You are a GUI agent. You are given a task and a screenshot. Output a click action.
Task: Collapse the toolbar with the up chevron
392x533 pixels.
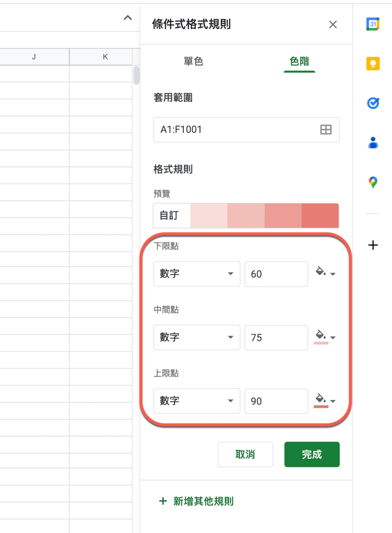point(128,18)
